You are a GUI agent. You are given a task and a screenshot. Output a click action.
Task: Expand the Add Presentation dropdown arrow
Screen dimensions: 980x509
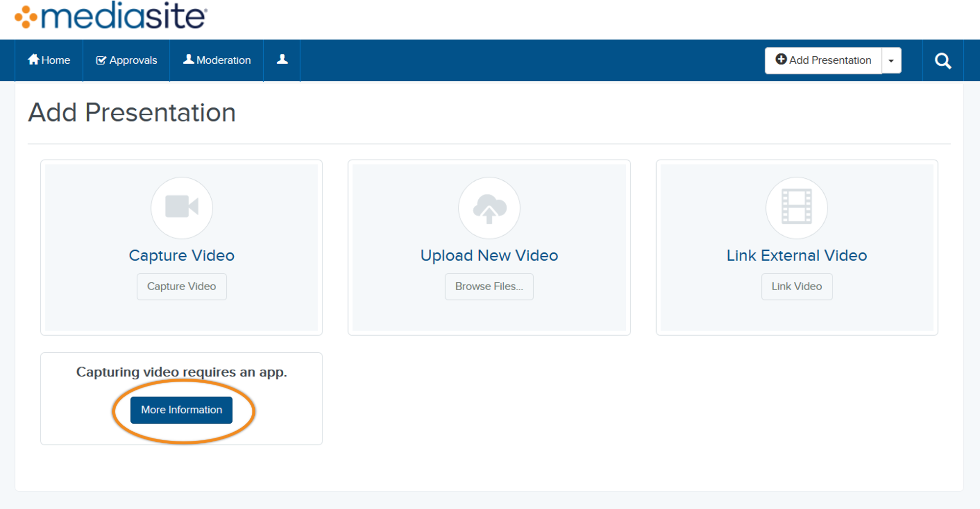point(891,60)
